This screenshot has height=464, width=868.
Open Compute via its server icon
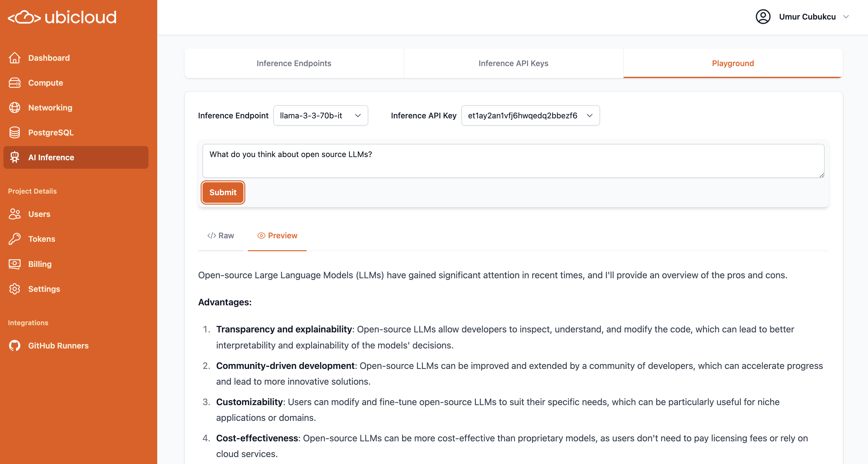[x=14, y=82]
